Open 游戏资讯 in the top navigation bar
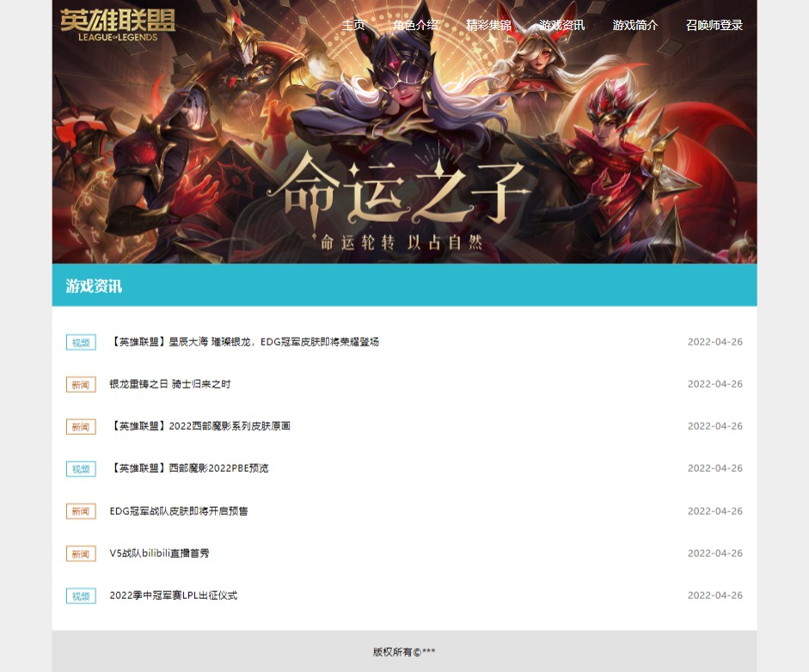Image resolution: width=809 pixels, height=672 pixels. (561, 25)
